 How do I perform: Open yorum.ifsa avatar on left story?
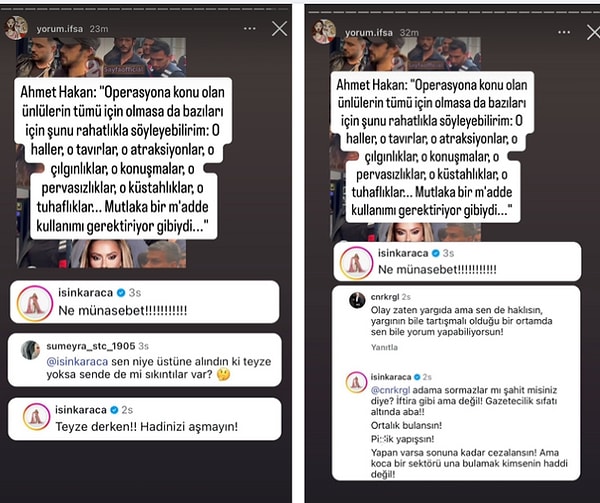(16, 28)
